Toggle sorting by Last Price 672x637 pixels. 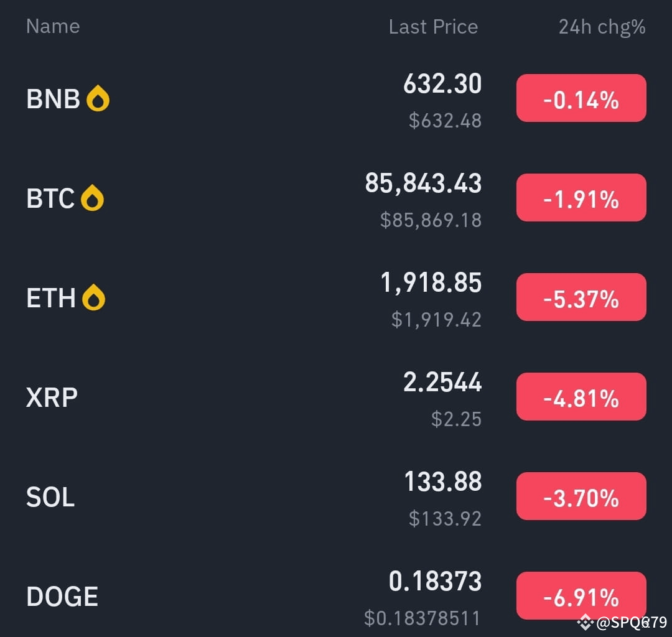coord(432,26)
